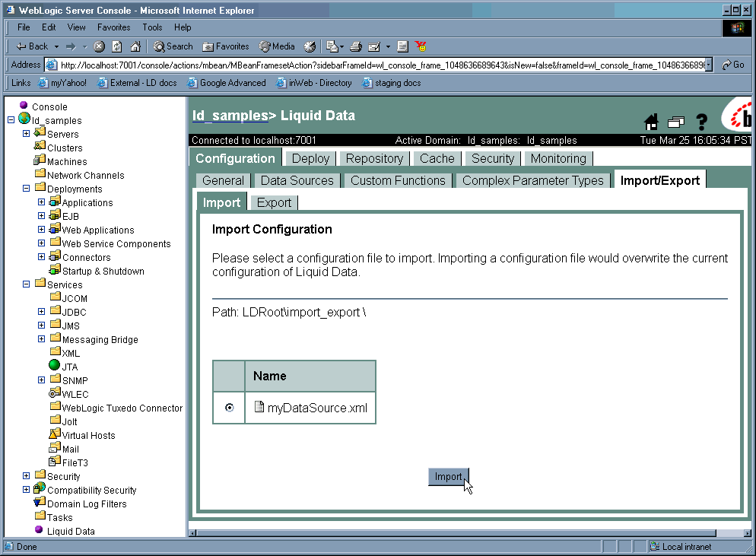Switch to the Export subtab
Viewport: 756px width, 556px height.
pyautogui.click(x=274, y=202)
